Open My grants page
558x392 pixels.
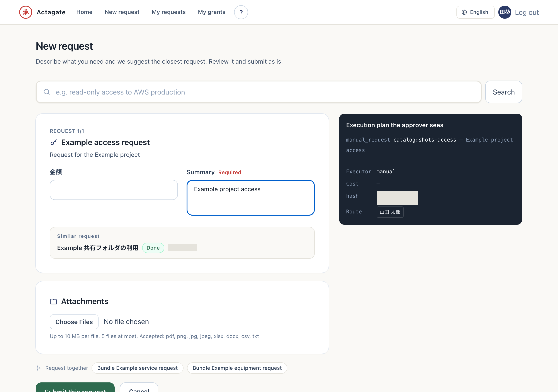[211, 12]
